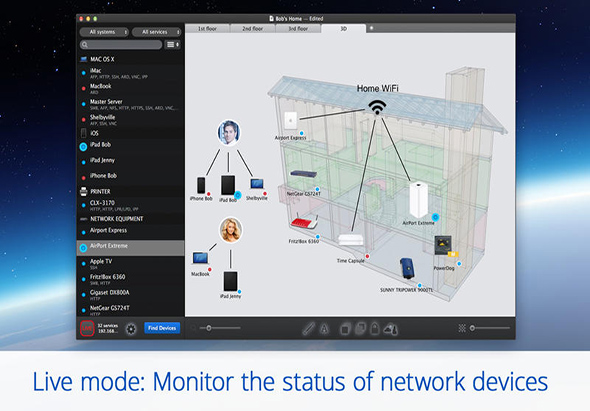Click the Home WiFi icon on map
Screen dimensions: 590x411
(377, 107)
